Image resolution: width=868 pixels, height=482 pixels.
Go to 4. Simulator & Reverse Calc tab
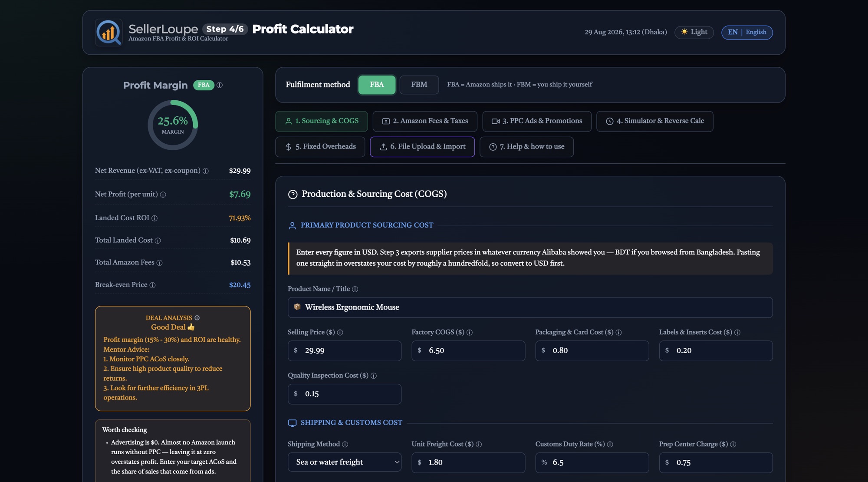pyautogui.click(x=655, y=121)
